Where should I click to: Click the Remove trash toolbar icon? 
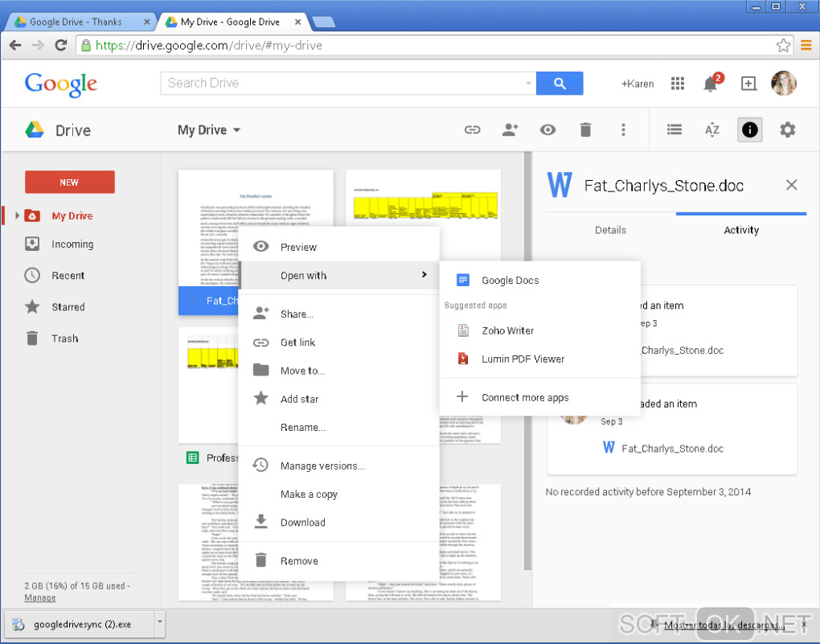click(585, 129)
